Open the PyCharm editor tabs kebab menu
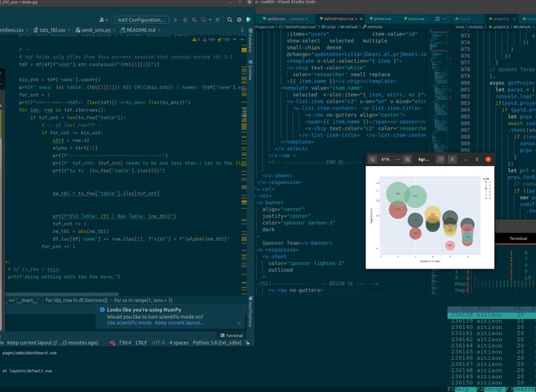Image resolution: width=536 pixels, height=392 pixels. (x=242, y=30)
